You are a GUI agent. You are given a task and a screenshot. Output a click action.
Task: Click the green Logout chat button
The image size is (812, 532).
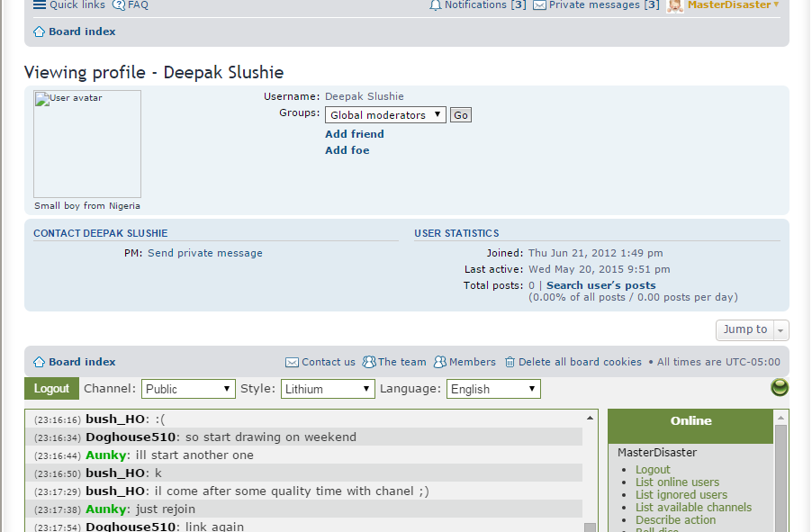[x=51, y=389]
